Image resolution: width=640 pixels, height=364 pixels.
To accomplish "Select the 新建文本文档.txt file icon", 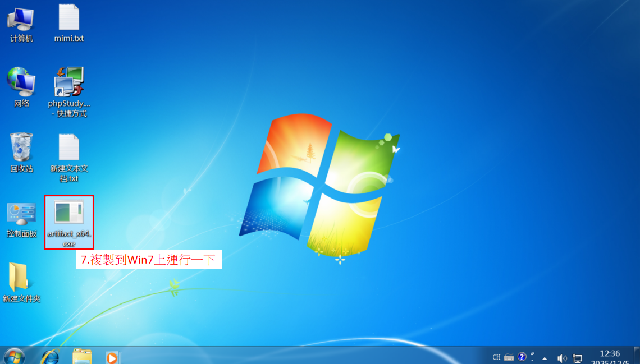I will pos(68,158).
